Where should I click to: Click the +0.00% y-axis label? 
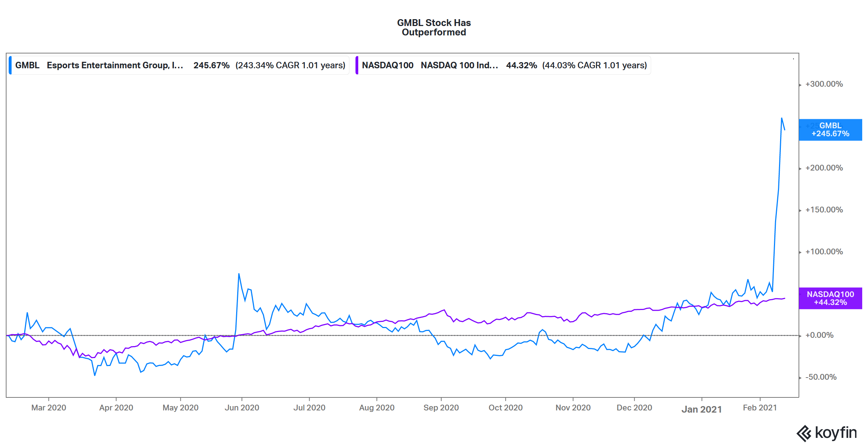click(x=820, y=335)
